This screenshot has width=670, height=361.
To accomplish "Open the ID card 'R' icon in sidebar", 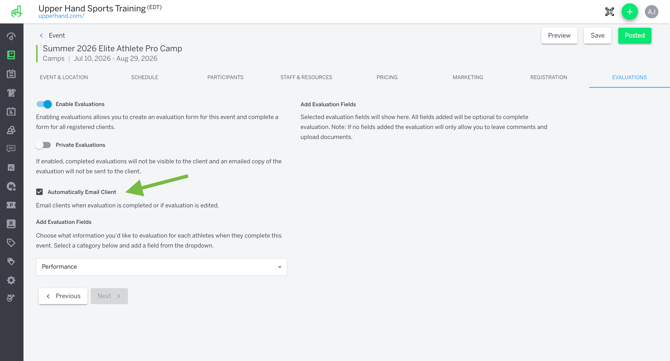I will coord(11,224).
